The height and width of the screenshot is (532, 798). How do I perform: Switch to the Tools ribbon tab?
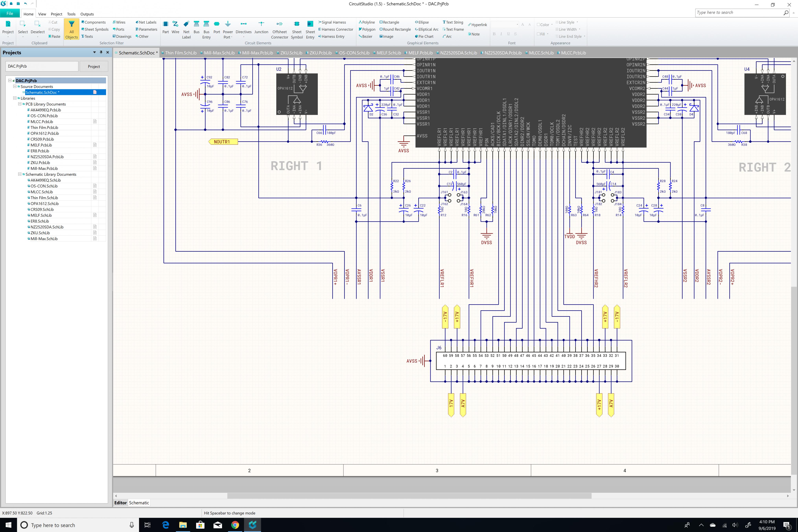point(71,14)
